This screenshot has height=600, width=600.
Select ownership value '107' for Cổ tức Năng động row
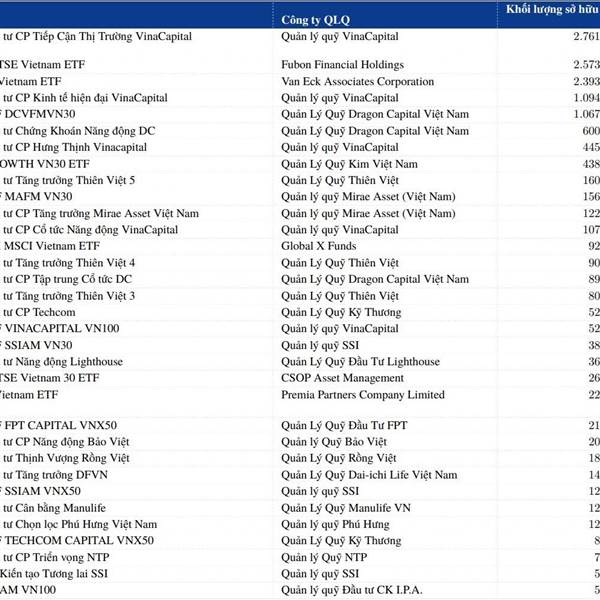[591, 230]
